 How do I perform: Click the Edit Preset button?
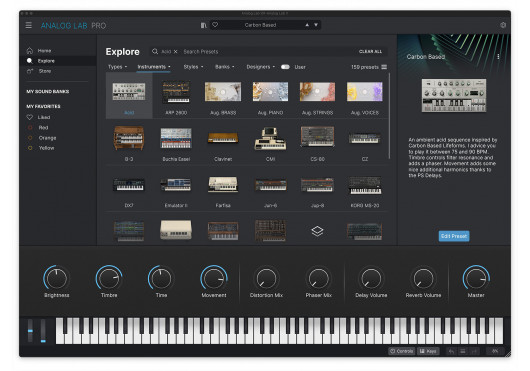pyautogui.click(x=454, y=236)
